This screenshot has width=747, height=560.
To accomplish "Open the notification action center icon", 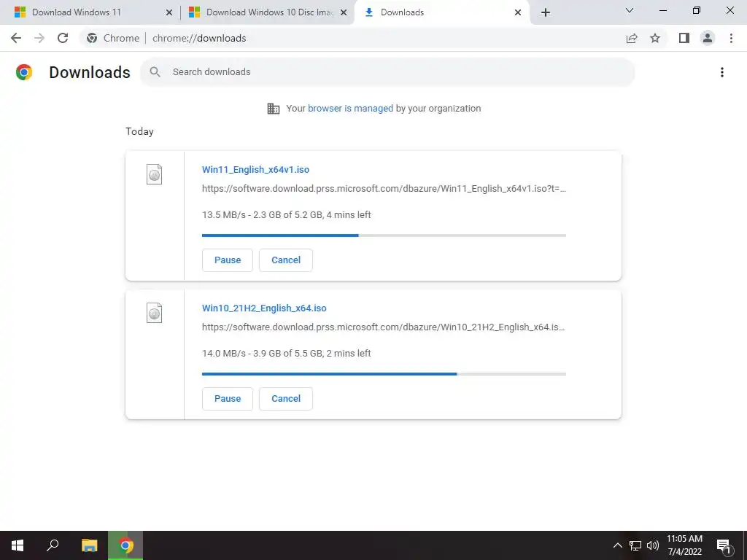I will coord(724,545).
